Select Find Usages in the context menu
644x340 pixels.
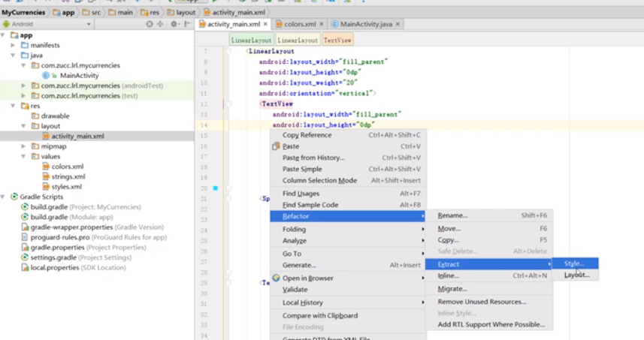click(x=301, y=194)
